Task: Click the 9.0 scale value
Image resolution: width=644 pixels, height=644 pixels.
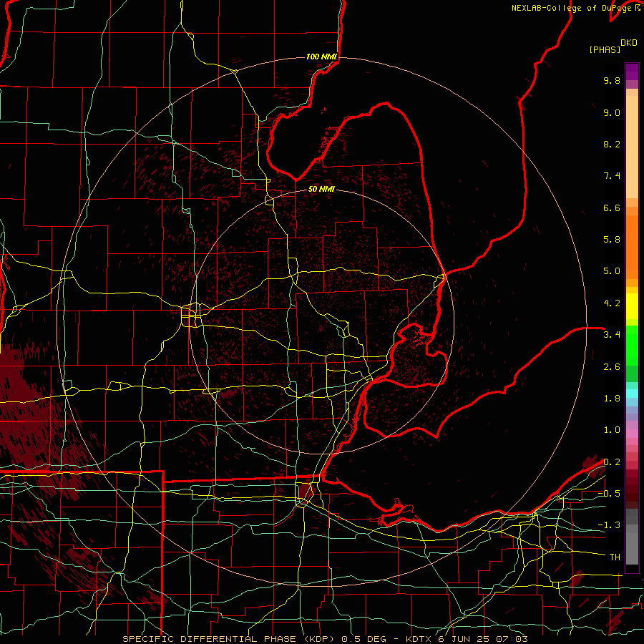Action: pos(612,112)
